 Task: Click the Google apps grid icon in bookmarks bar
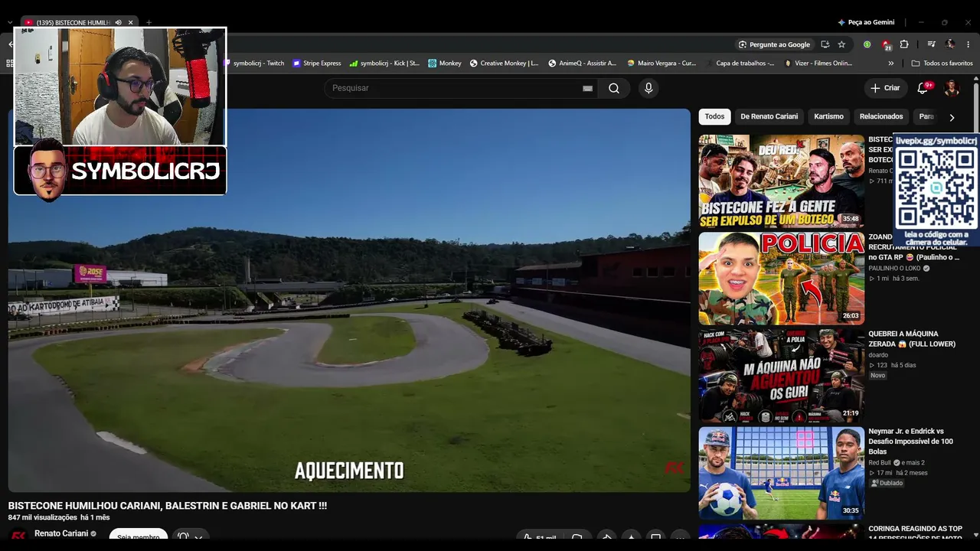tap(10, 64)
